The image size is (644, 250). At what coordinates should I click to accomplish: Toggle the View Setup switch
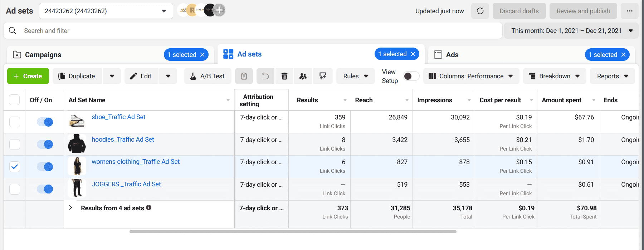[x=411, y=76]
